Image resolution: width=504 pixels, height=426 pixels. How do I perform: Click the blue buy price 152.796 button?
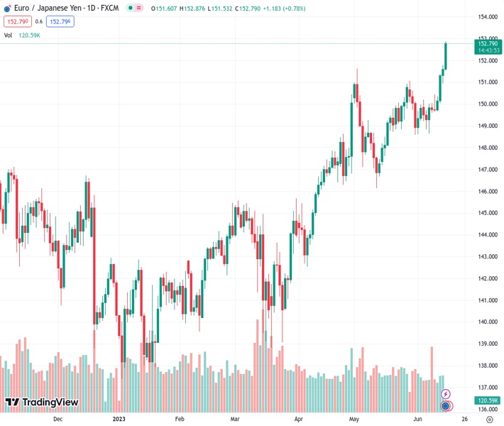(60, 21)
